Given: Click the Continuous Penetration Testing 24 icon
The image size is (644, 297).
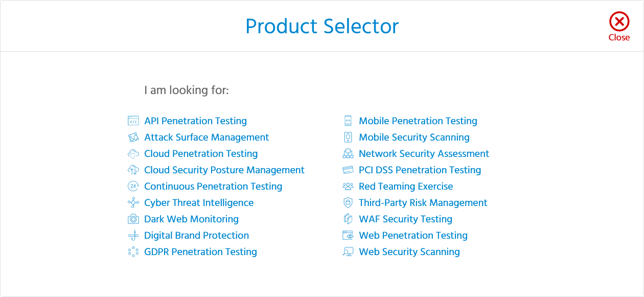Looking at the screenshot, I should tap(133, 187).
